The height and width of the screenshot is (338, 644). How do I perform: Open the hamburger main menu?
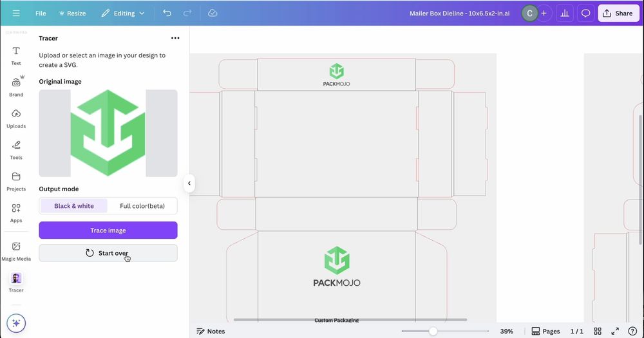click(x=16, y=13)
